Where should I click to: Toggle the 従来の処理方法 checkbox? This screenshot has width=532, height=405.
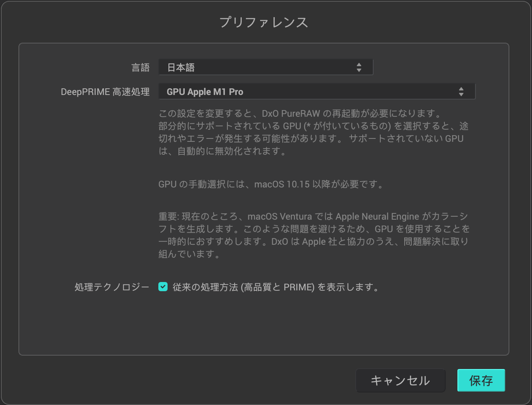click(x=163, y=287)
